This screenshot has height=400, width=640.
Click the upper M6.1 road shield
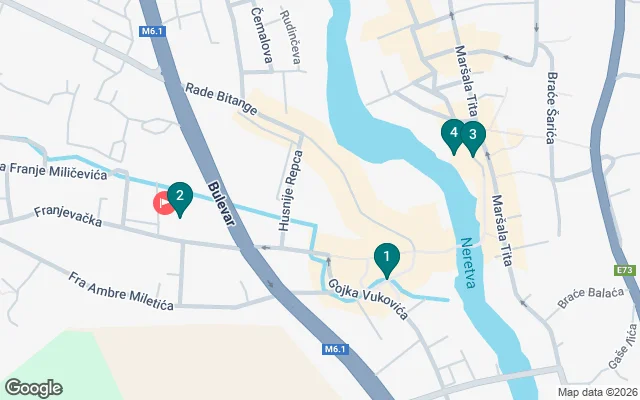[152, 31]
